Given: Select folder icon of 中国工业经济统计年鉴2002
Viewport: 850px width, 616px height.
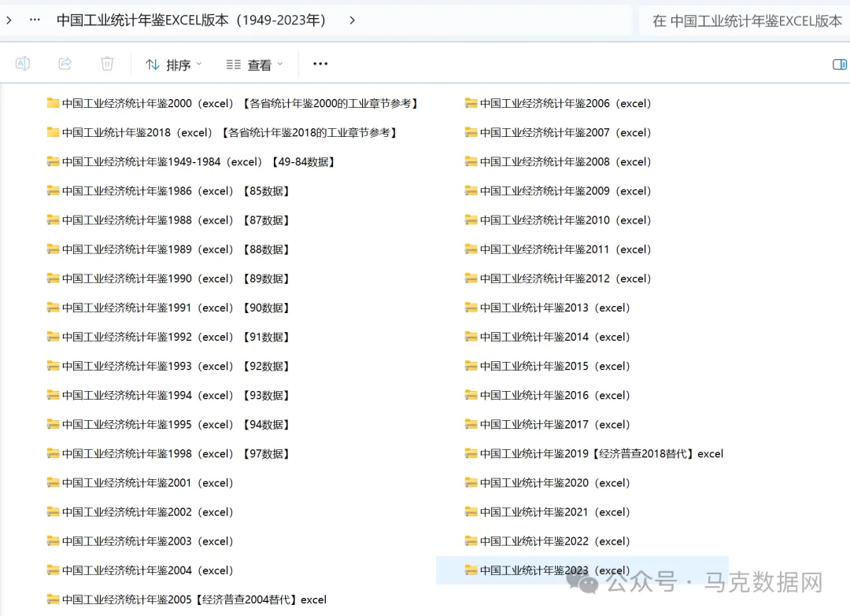Looking at the screenshot, I should coord(54,512).
